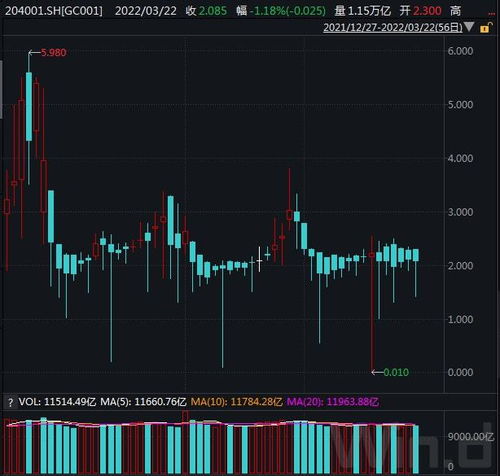Screen dimensions: 500x476
Task: Click the MA(20) volume indicator label
Action: point(333,402)
